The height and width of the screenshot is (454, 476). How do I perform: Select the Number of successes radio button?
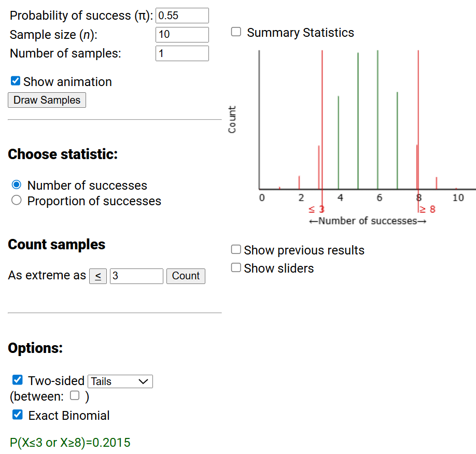[16, 185]
